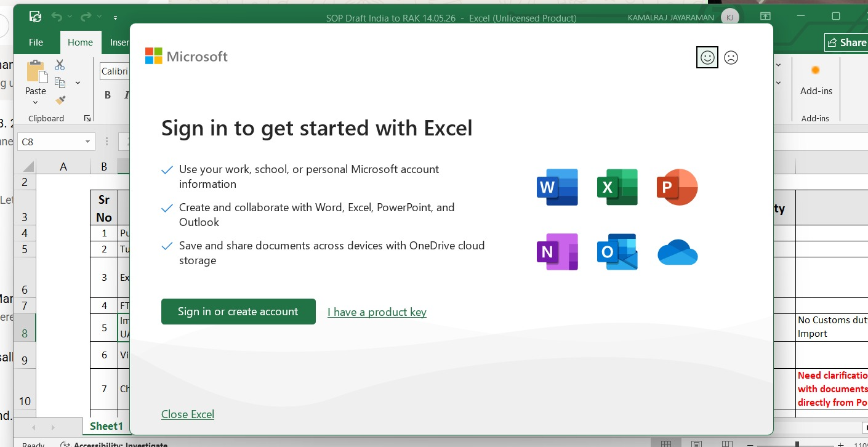Click the OneNote app icon
Screen dimensions: 868x447
click(x=557, y=252)
